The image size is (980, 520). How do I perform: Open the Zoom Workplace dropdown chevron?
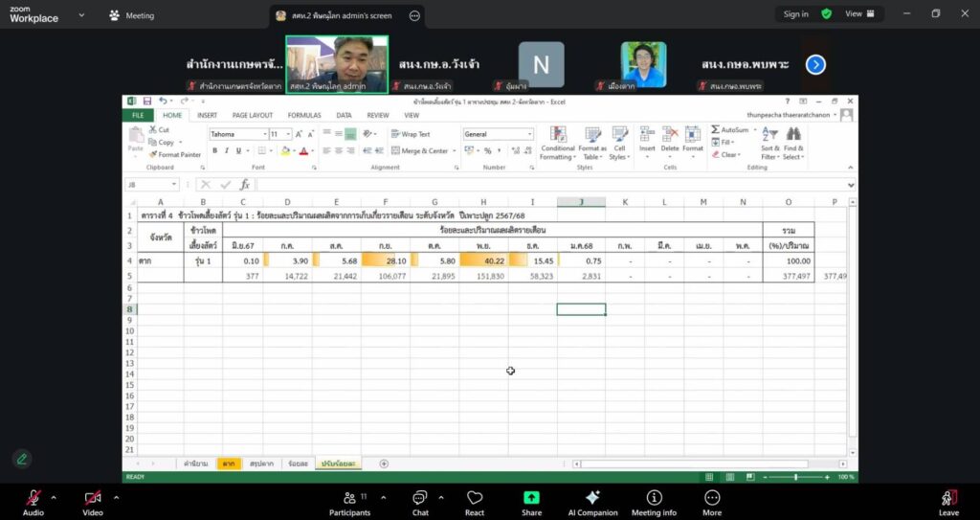[80, 15]
